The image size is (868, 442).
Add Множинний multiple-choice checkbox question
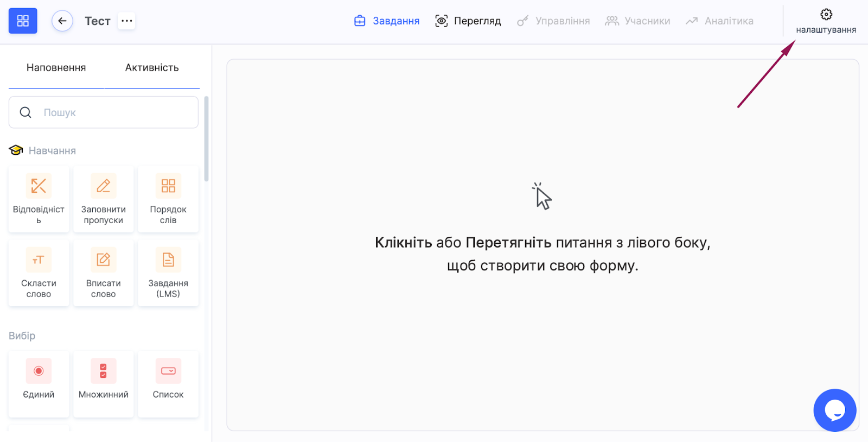(x=103, y=384)
